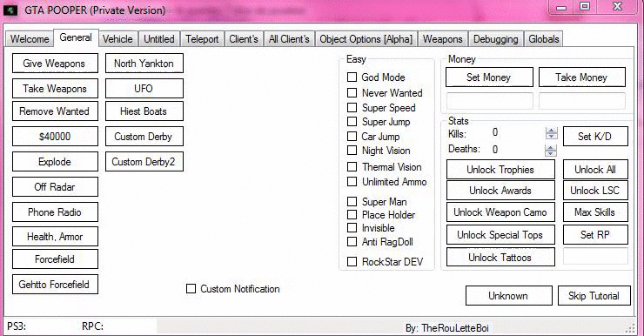Go to the Teleport tab
Image resolution: width=644 pixels, height=336 pixels.
pos(202,39)
